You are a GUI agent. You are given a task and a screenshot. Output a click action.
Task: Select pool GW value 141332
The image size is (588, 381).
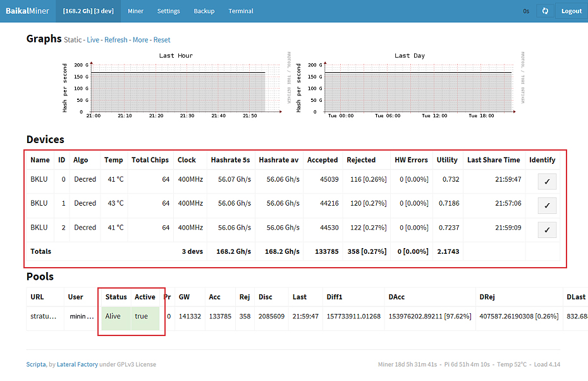[190, 316]
